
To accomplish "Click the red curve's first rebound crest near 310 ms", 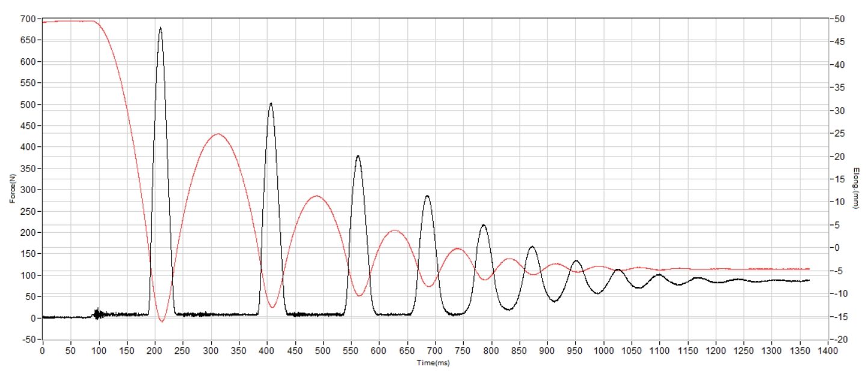I will click(x=218, y=134).
